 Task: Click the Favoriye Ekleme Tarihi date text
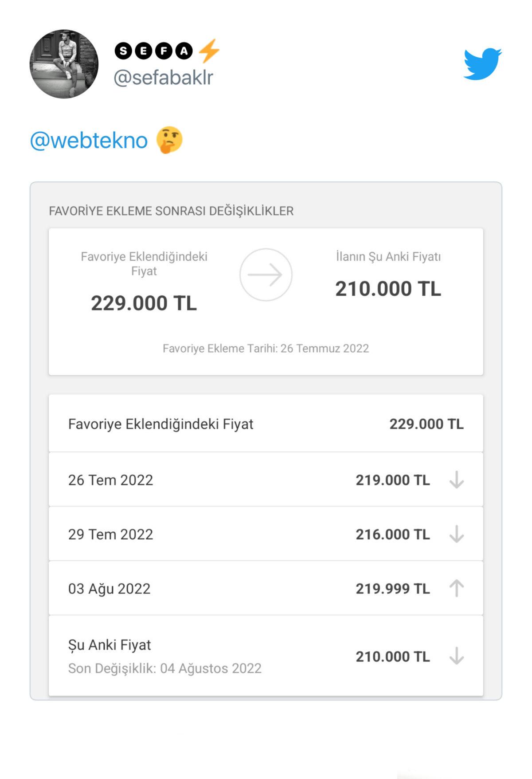266,348
